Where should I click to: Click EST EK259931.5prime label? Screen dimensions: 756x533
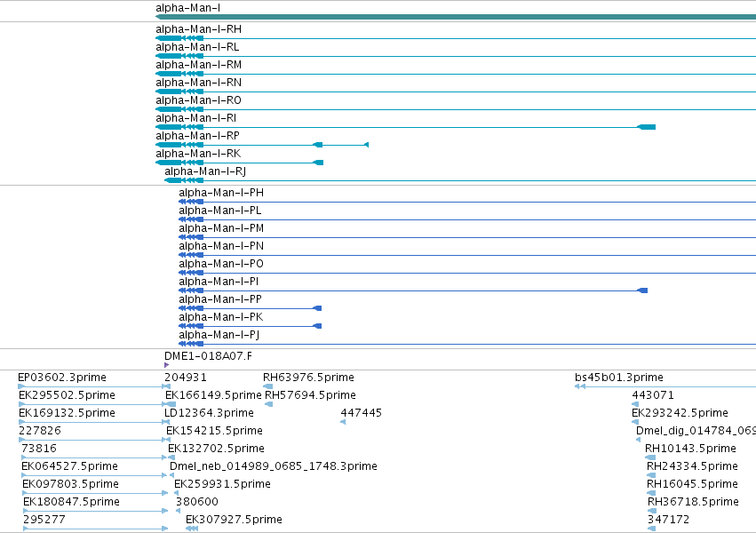pyautogui.click(x=222, y=485)
